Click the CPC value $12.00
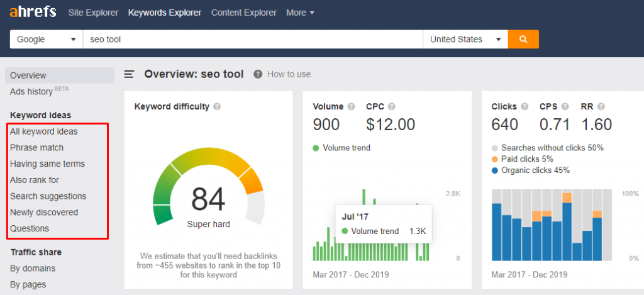Viewport: 644px width, 295px height. click(391, 125)
